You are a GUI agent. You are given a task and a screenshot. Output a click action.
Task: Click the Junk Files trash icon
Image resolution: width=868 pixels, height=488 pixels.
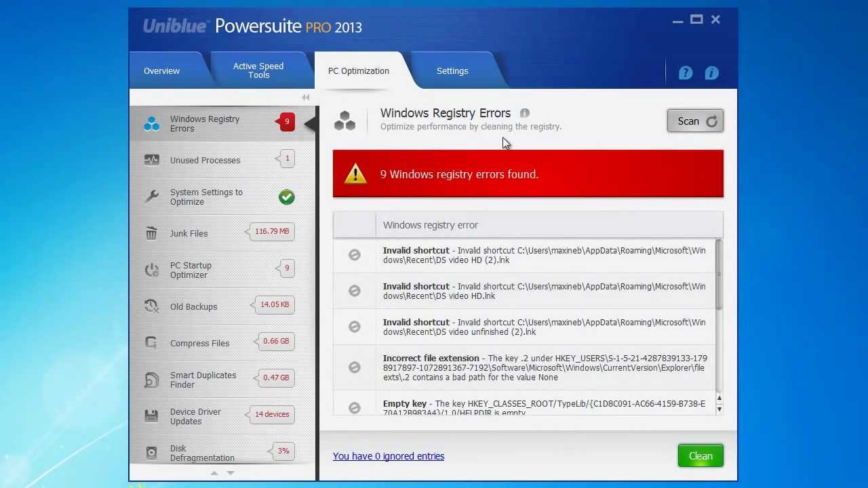(151, 233)
